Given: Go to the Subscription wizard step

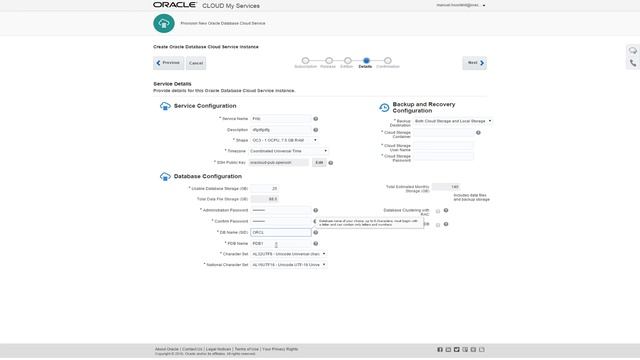Looking at the screenshot, I should [x=305, y=60].
